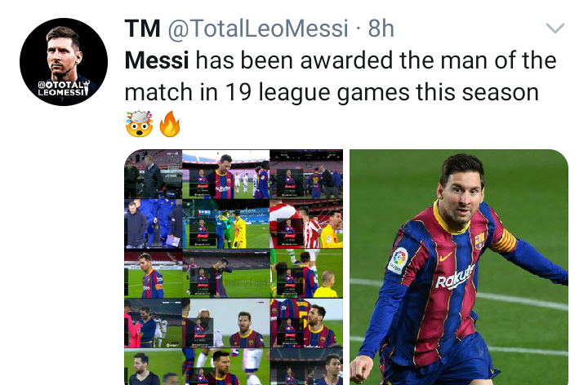Image resolution: width=588 pixels, height=385 pixels.
Task: Click the captain's armband on Messi's arm
Action: (x=504, y=240)
